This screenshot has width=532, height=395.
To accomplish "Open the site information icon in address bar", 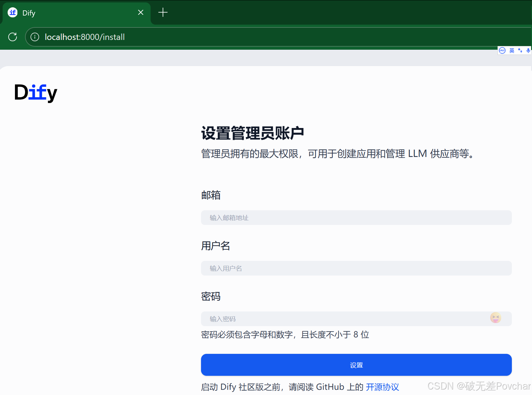I will click(x=35, y=37).
